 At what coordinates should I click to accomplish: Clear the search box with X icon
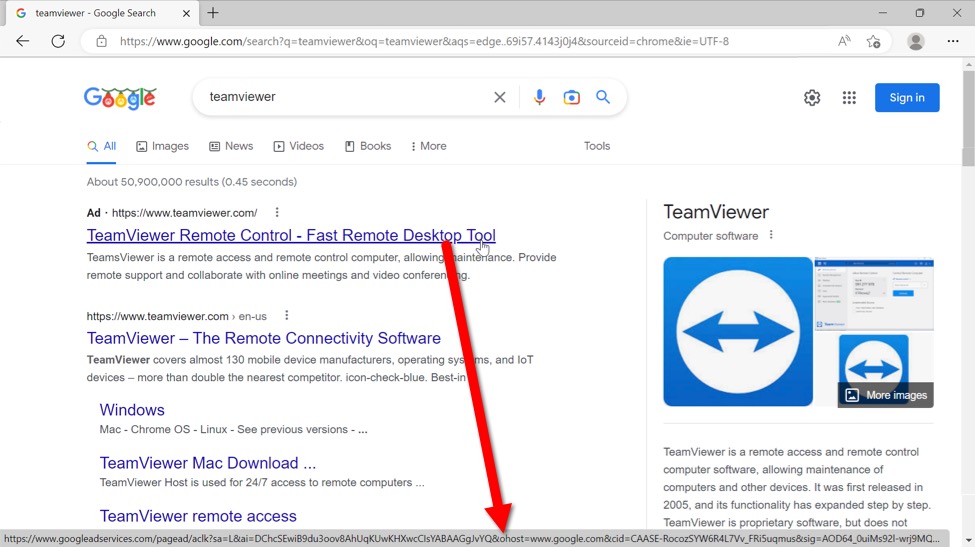pyautogui.click(x=499, y=97)
